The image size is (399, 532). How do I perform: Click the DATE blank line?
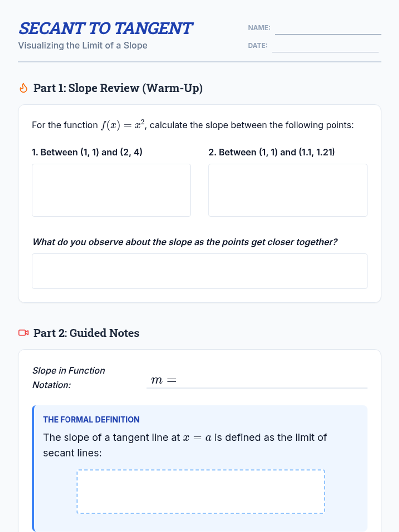(x=325, y=47)
